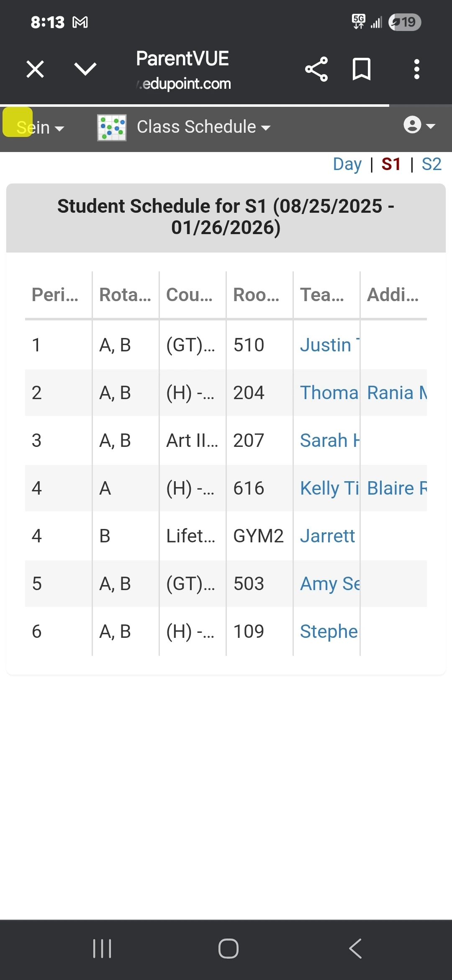
Task: Open the three-dot browser menu
Action: click(416, 69)
